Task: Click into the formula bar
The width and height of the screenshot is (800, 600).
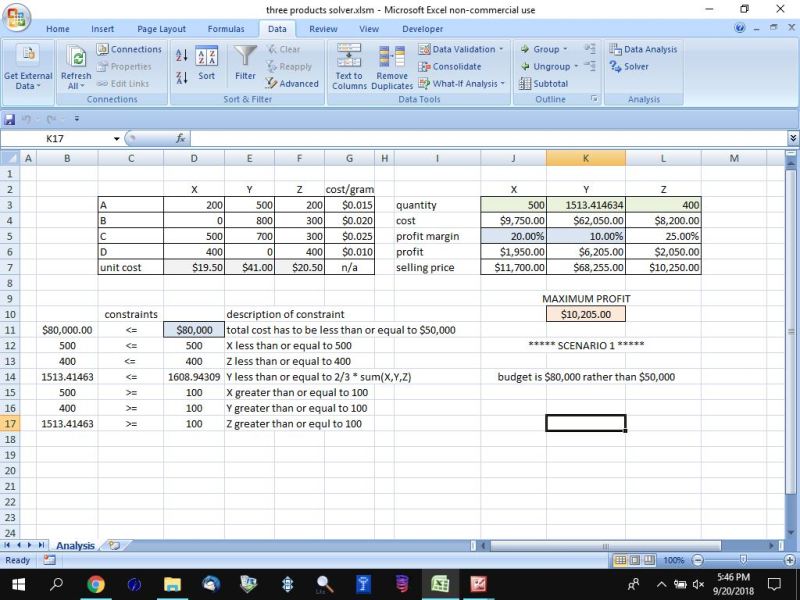Action: pyautogui.click(x=489, y=138)
